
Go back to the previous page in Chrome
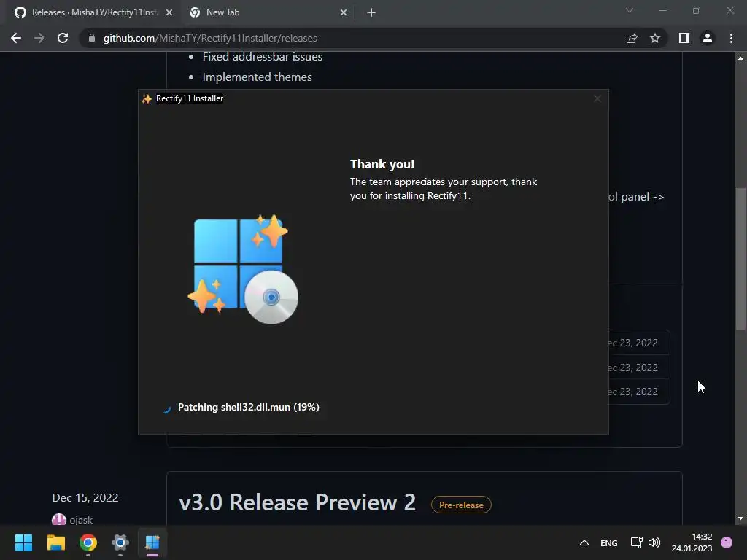tap(16, 38)
